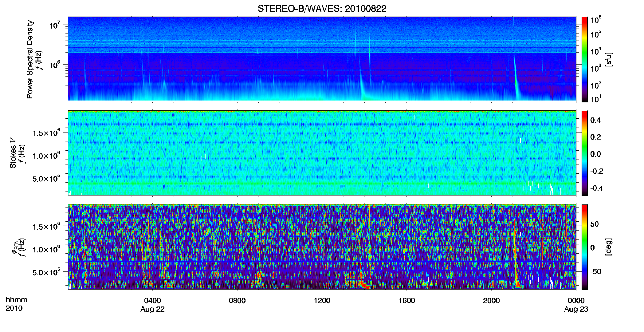Click the 0.4 value on Stokes colorbar
The image size is (644, 332).
coord(595,120)
